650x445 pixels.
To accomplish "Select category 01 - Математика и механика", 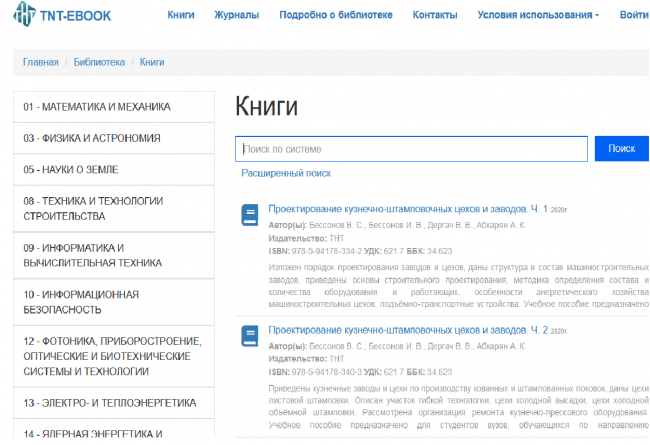I will (x=97, y=107).
